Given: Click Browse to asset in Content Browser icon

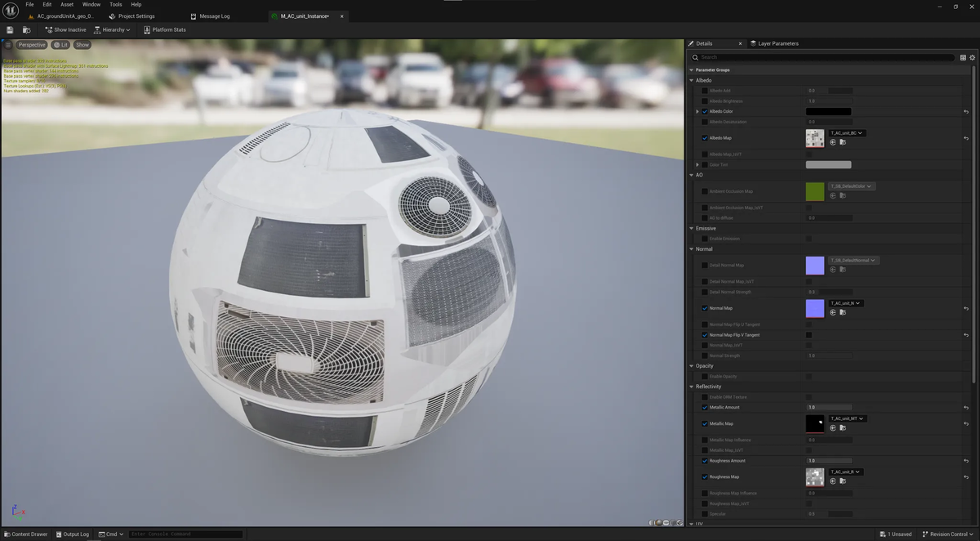Looking at the screenshot, I should pyautogui.click(x=26, y=29).
